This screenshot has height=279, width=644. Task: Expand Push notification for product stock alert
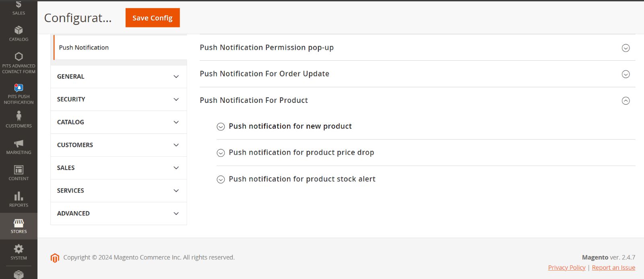[x=426, y=179]
